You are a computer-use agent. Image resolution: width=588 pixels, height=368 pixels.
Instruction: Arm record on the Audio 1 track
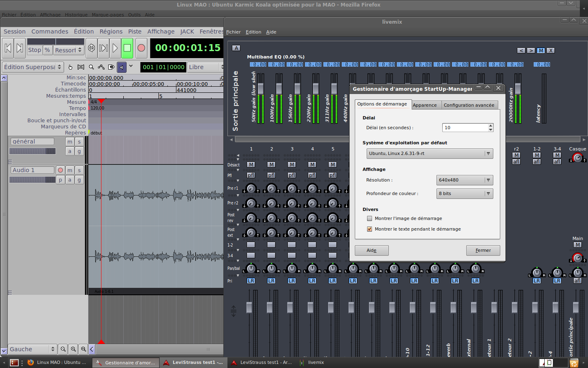click(60, 170)
